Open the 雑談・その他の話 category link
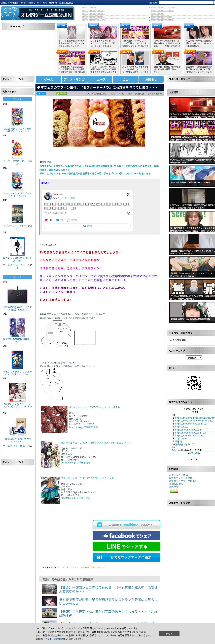 point(136,94)
